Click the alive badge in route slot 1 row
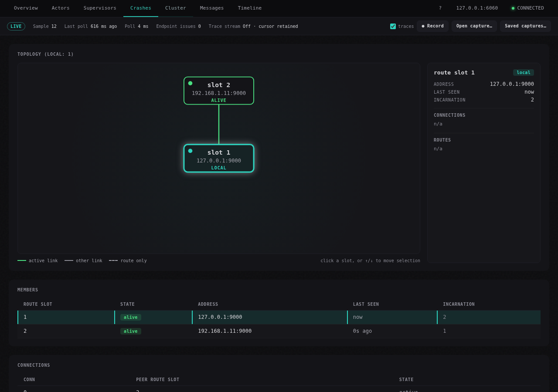The height and width of the screenshot is (392, 558). (x=131, y=317)
